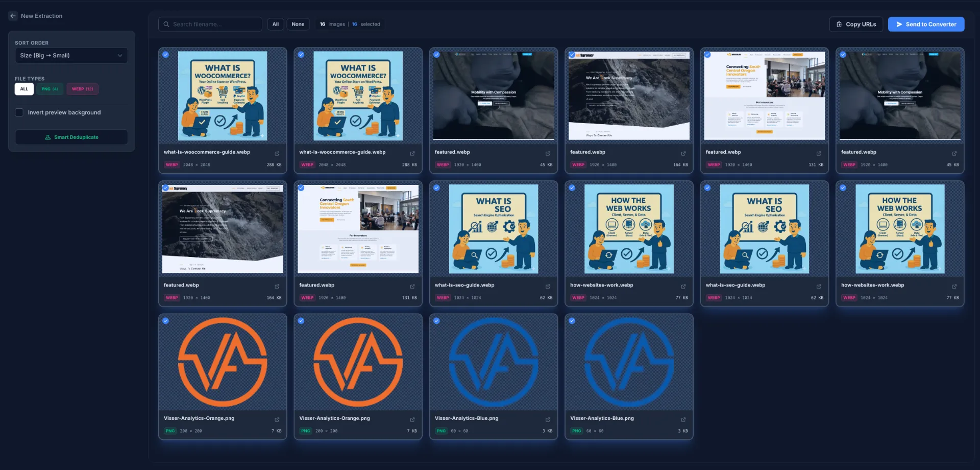Click Copy URLs button
Screen dimensions: 980x470
856,24
